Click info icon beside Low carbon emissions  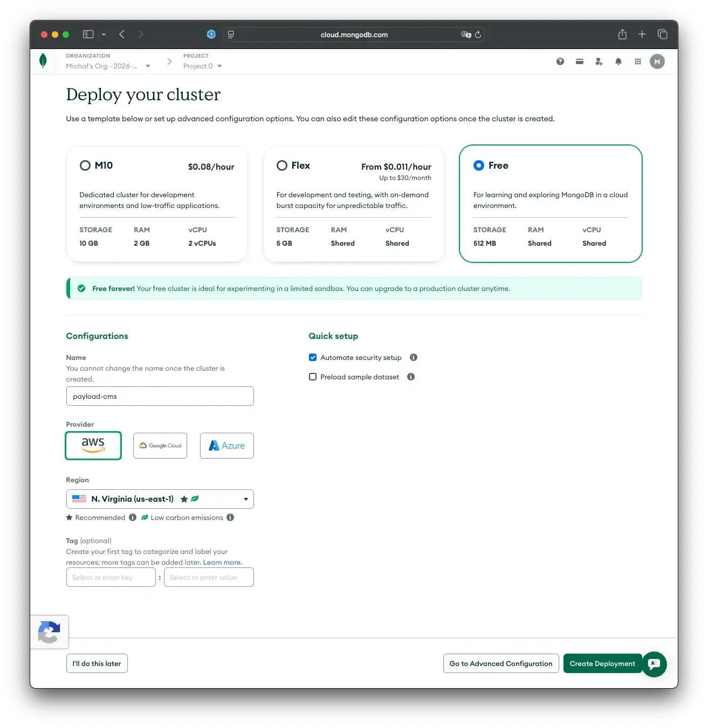pyautogui.click(x=230, y=517)
